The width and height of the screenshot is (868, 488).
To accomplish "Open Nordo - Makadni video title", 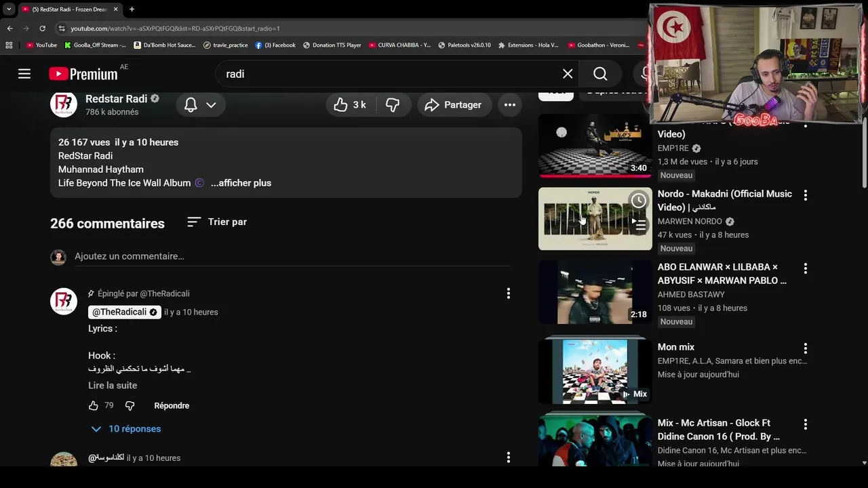I will tap(725, 201).
